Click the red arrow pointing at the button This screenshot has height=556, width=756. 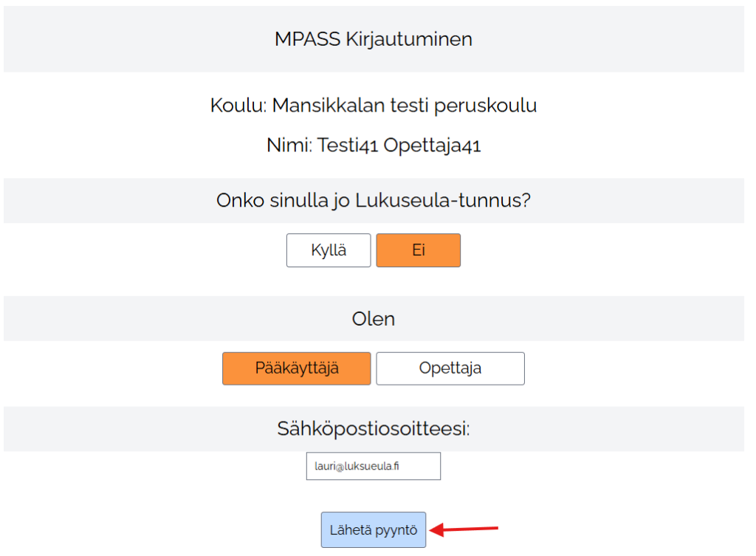point(465,529)
